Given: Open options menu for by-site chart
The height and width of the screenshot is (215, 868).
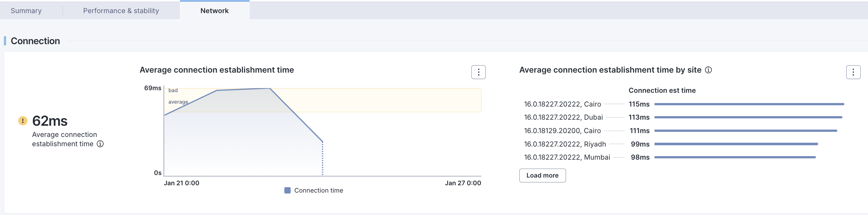Looking at the screenshot, I should pos(853,72).
